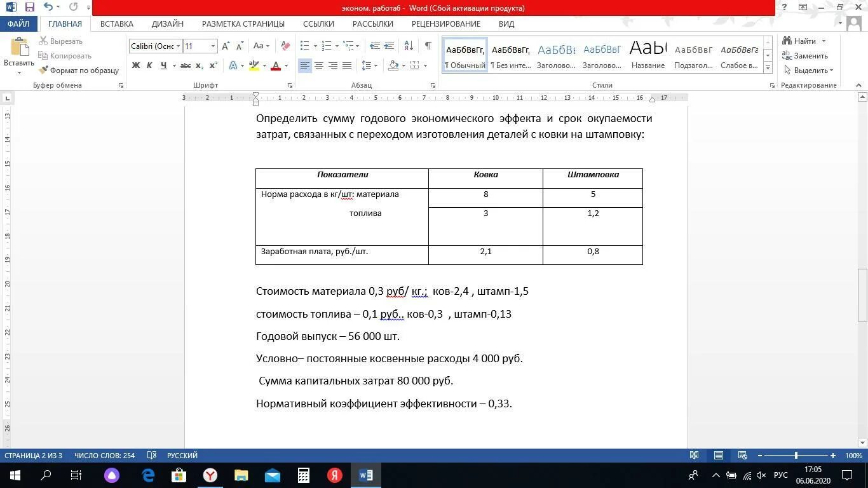Viewport: 868px width, 488px height.
Task: Toggle subscript x₂ formatting
Action: coord(200,65)
